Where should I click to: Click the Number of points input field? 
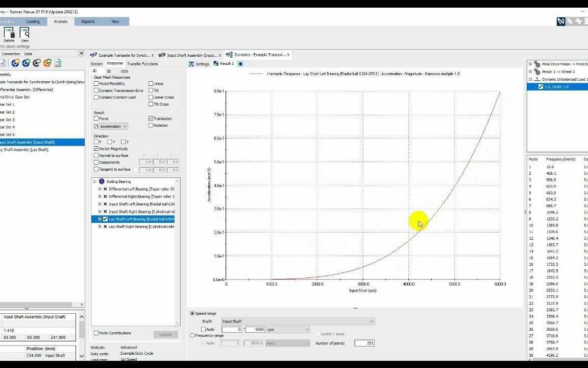[364, 343]
